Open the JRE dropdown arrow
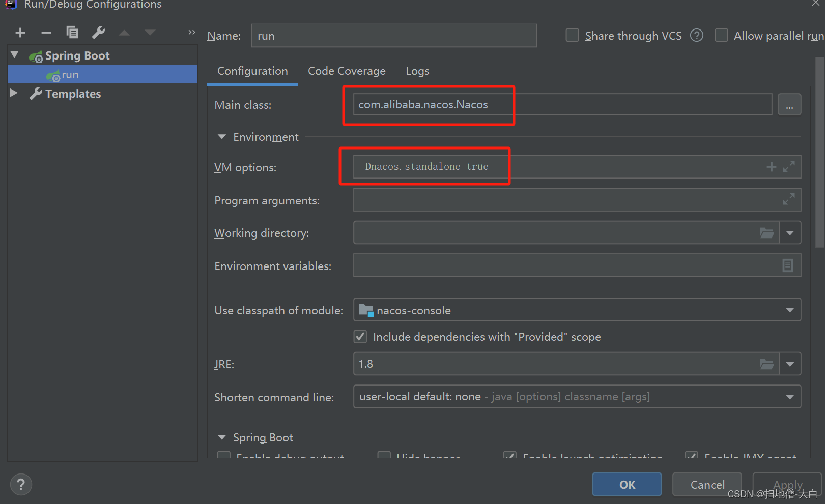825x504 pixels. click(790, 364)
